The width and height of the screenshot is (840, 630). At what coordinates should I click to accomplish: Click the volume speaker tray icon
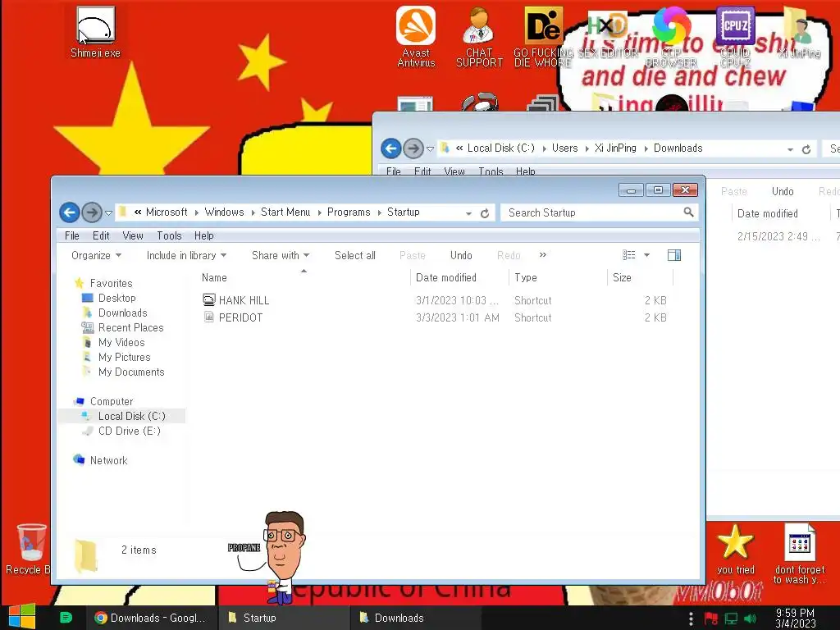click(751, 619)
